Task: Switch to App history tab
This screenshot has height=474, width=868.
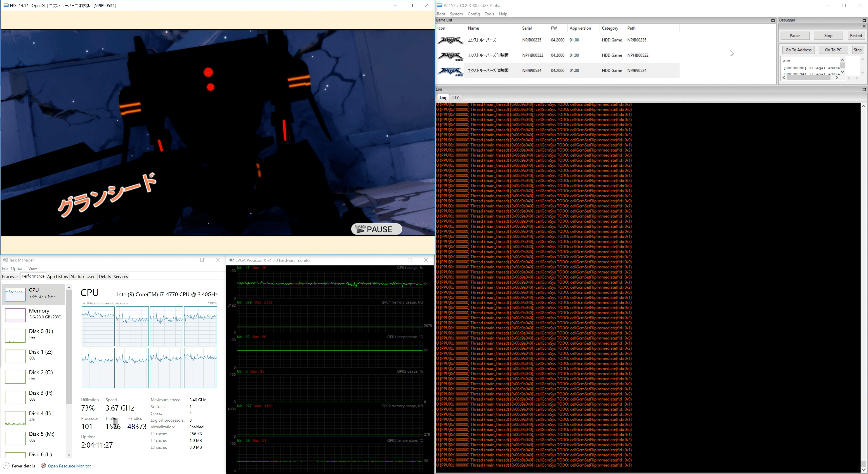Action: [58, 276]
